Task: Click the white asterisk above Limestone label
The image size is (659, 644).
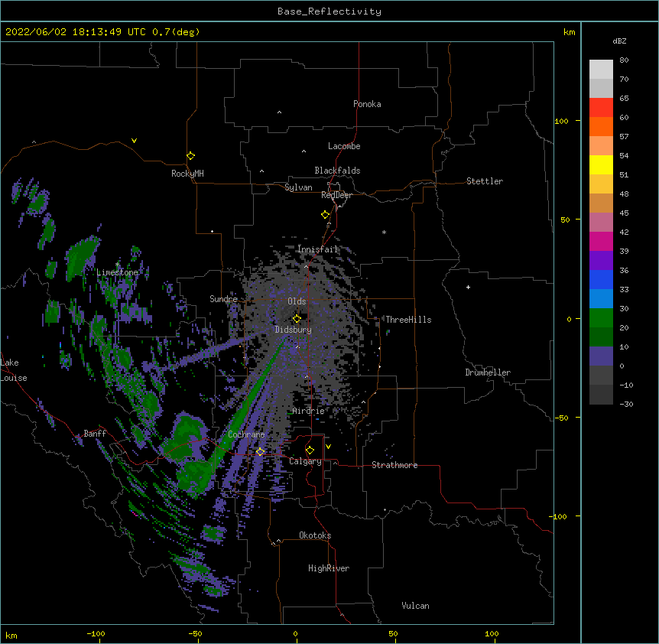Action: [x=117, y=265]
